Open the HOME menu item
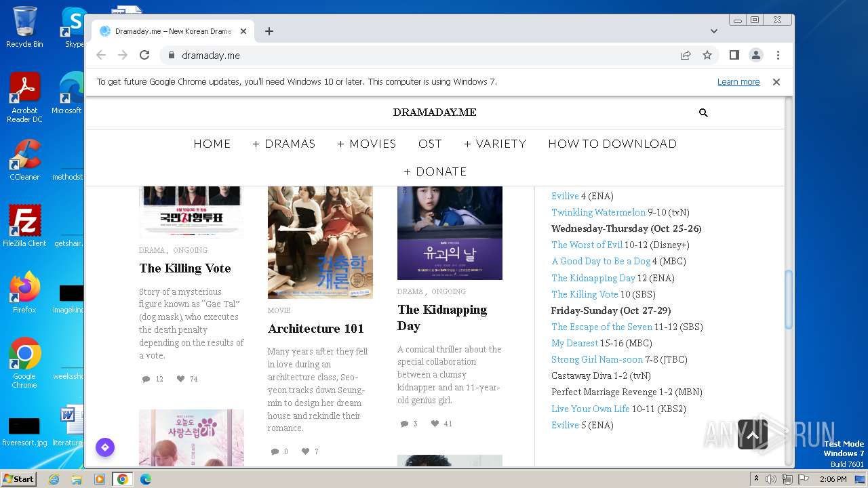Screen dimensions: 868x488 click(212, 144)
